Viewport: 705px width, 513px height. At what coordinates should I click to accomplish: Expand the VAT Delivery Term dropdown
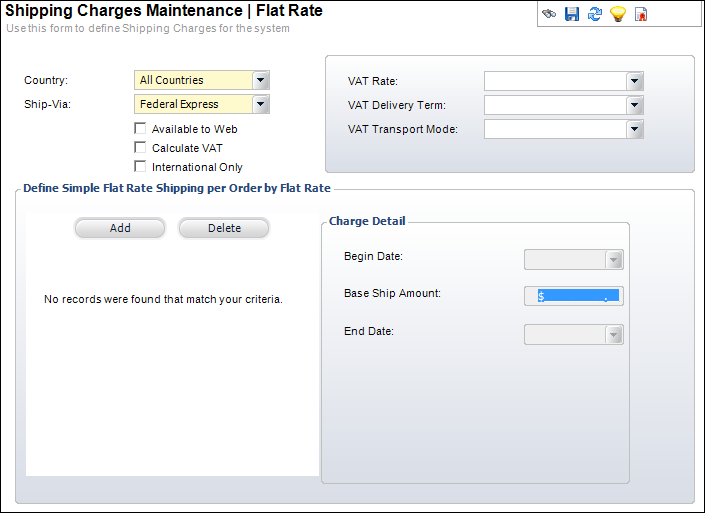(634, 105)
